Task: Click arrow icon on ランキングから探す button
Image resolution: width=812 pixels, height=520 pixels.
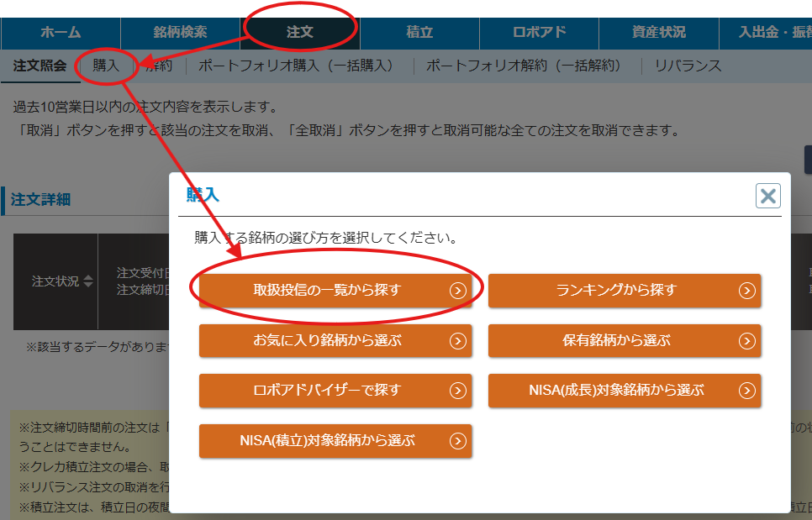Action: pos(746,291)
